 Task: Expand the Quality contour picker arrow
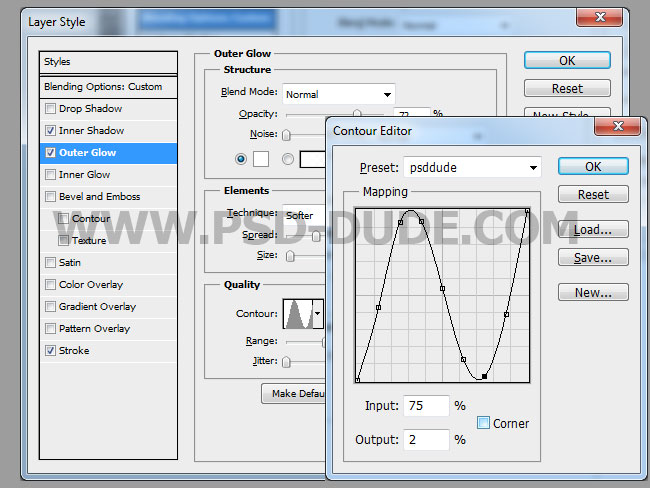(x=318, y=313)
